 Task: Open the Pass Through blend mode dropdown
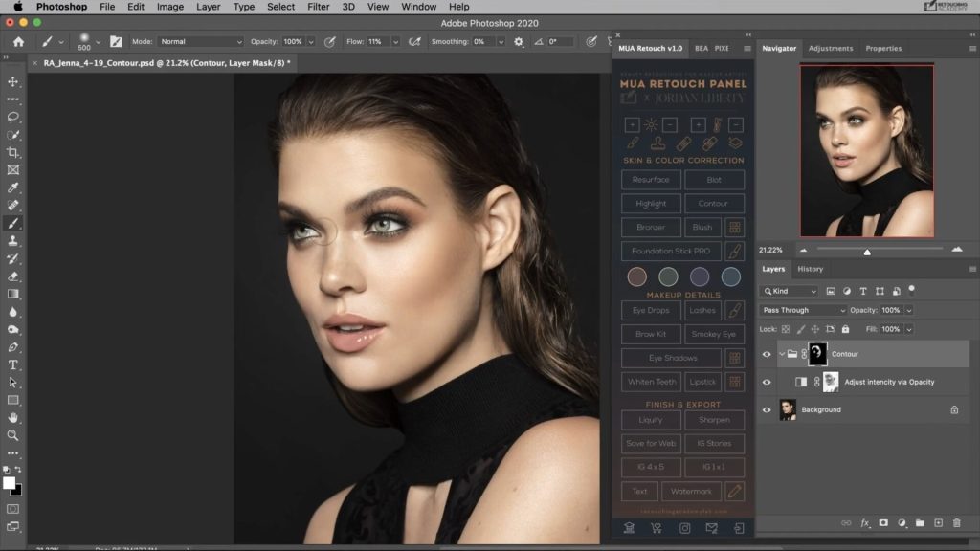coord(802,310)
